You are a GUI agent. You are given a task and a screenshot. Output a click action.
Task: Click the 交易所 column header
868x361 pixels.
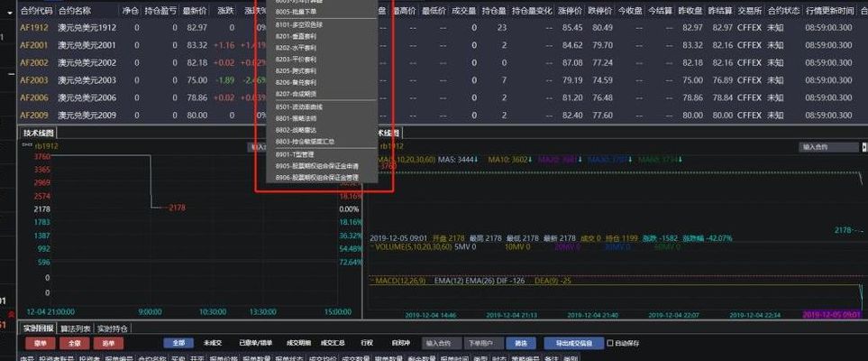[x=749, y=11]
